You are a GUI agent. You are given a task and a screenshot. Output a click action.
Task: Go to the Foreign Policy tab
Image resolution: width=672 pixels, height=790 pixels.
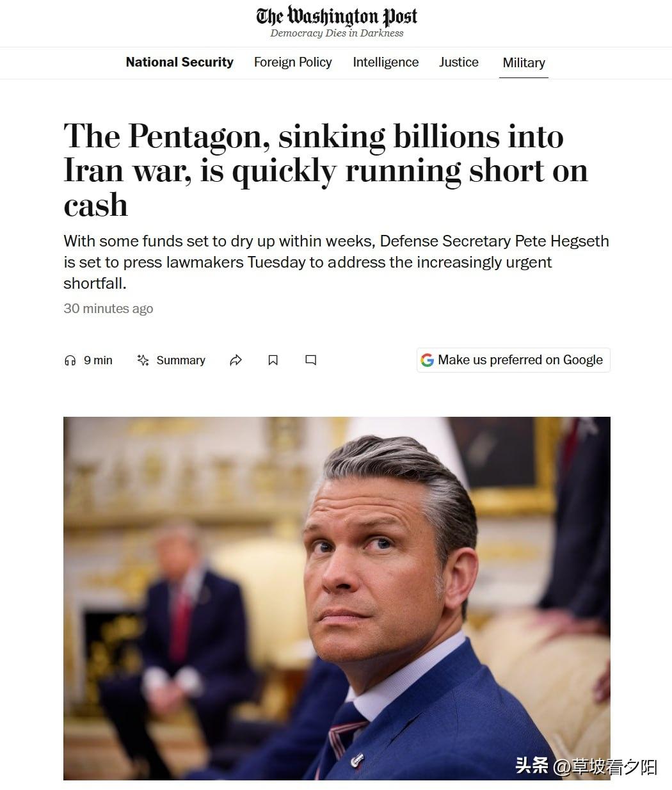pos(293,62)
